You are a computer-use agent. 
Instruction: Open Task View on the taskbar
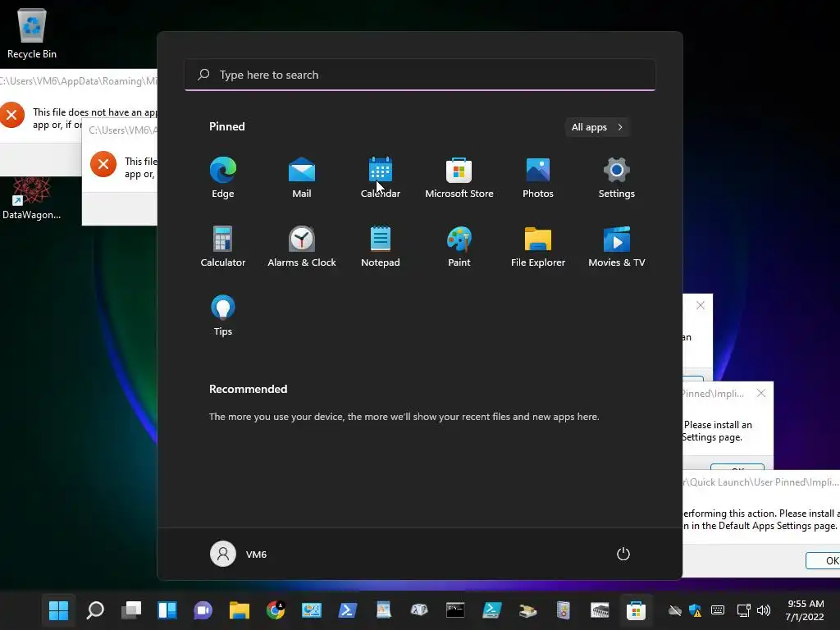[x=130, y=610]
